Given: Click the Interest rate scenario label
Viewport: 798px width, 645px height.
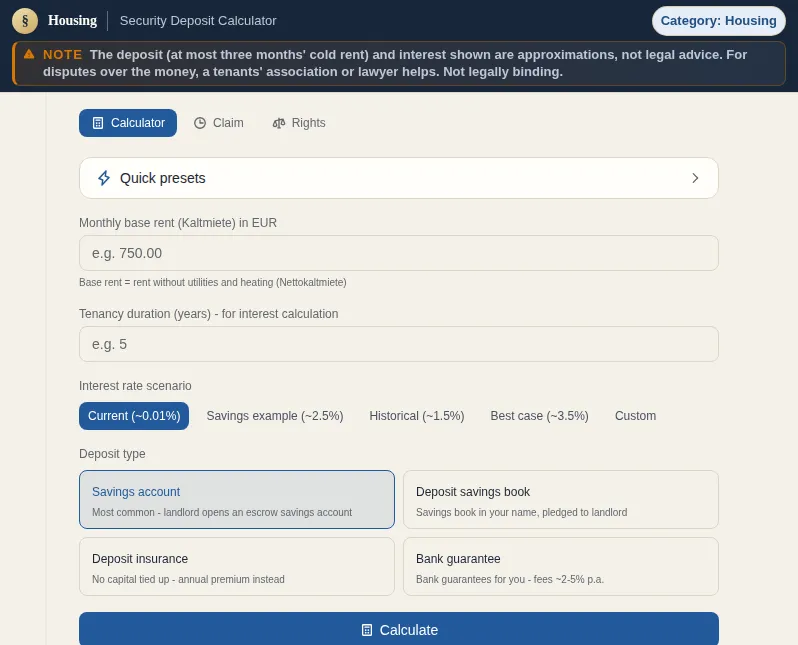Looking at the screenshot, I should pos(135,386).
